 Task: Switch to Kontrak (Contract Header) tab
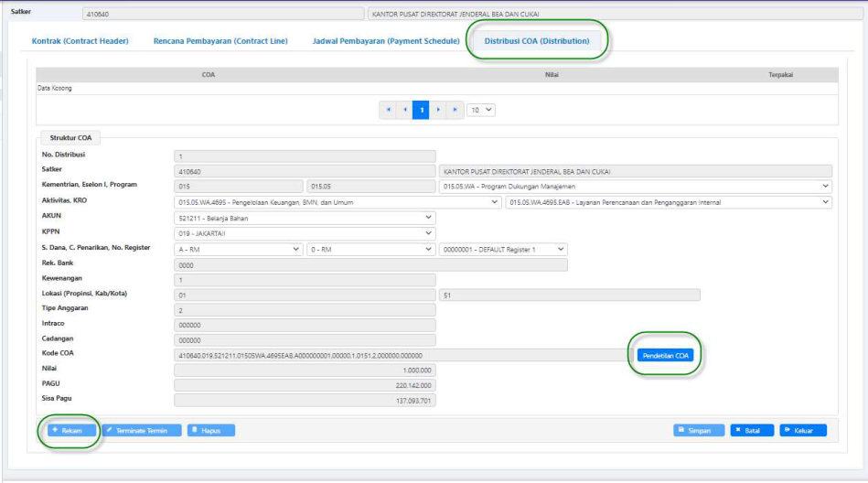80,41
